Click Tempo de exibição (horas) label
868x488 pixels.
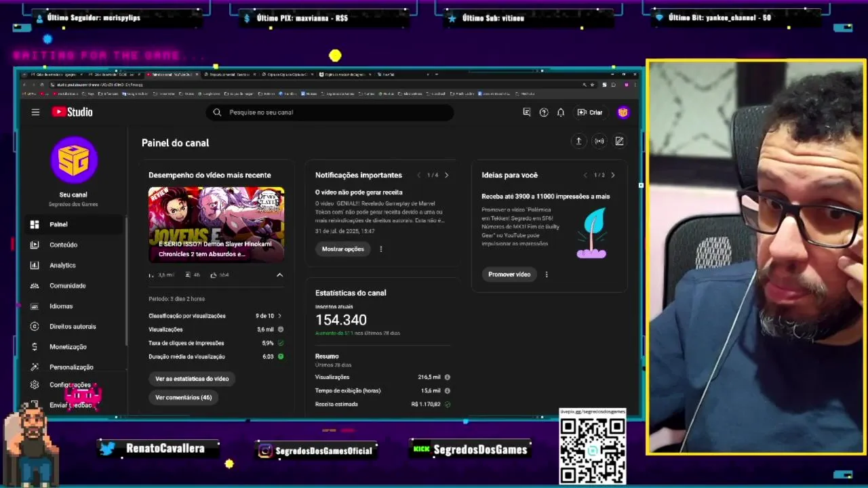pos(348,391)
